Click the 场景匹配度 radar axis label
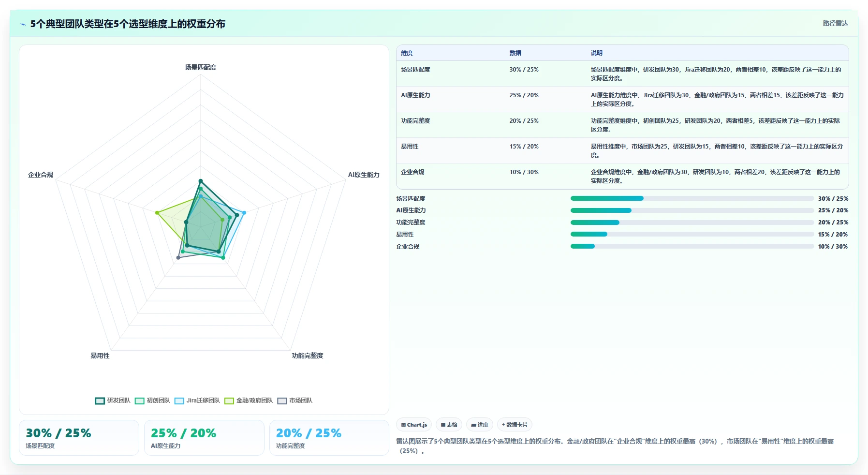Screen dimensions: 868x475 click(x=201, y=67)
